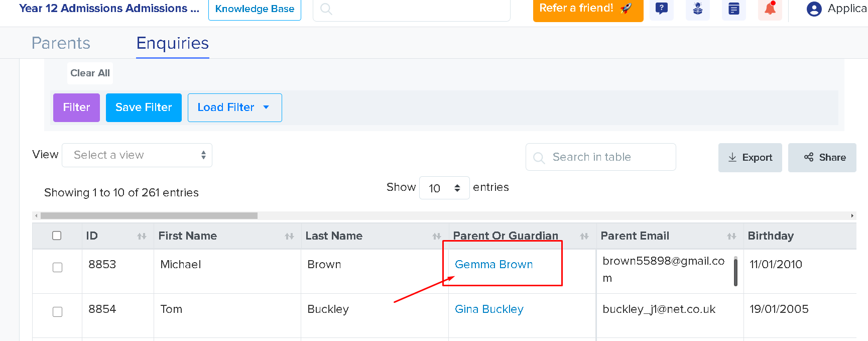The image size is (868, 341).
Task: Select the Enquiries tab
Action: [x=173, y=43]
